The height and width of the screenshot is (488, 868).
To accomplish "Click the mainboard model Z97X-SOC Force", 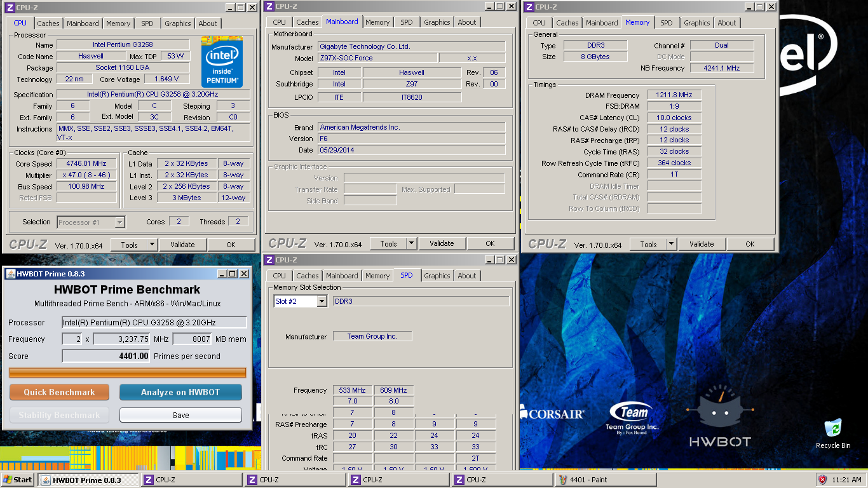I will (377, 58).
